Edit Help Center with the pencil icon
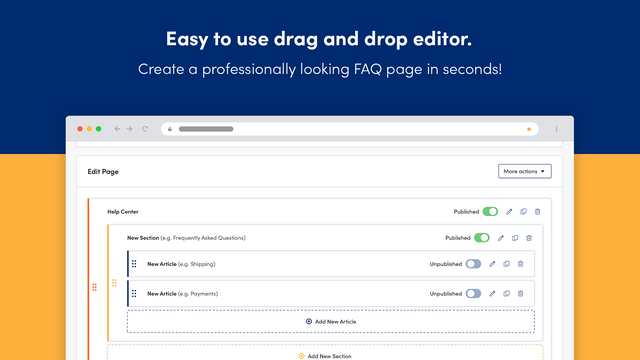The width and height of the screenshot is (640, 360). 509,211
